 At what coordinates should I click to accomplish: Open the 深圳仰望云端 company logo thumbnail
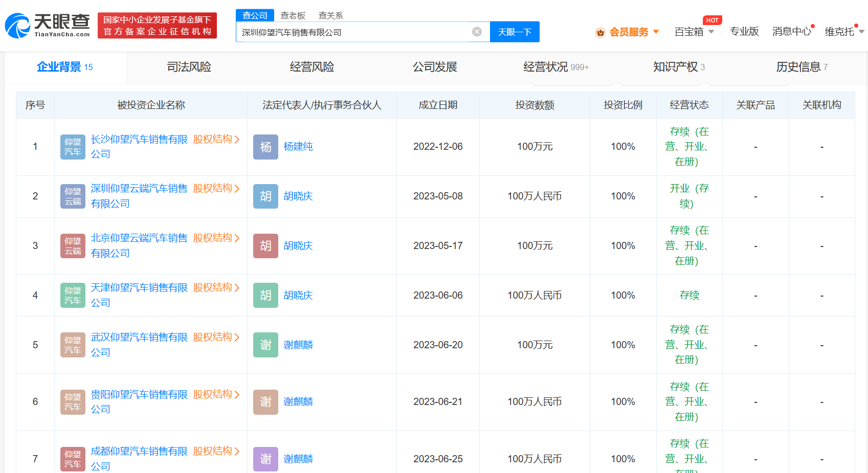(73, 196)
